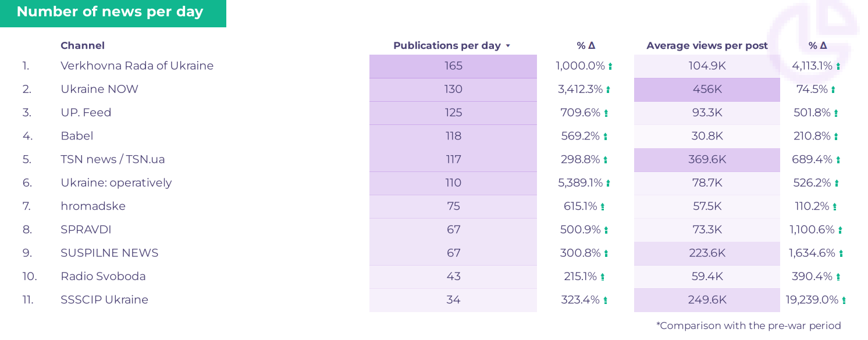Click green arrow beside 19,239.0% change
Image resolution: width=868 pixels, height=340 pixels.
(844, 300)
